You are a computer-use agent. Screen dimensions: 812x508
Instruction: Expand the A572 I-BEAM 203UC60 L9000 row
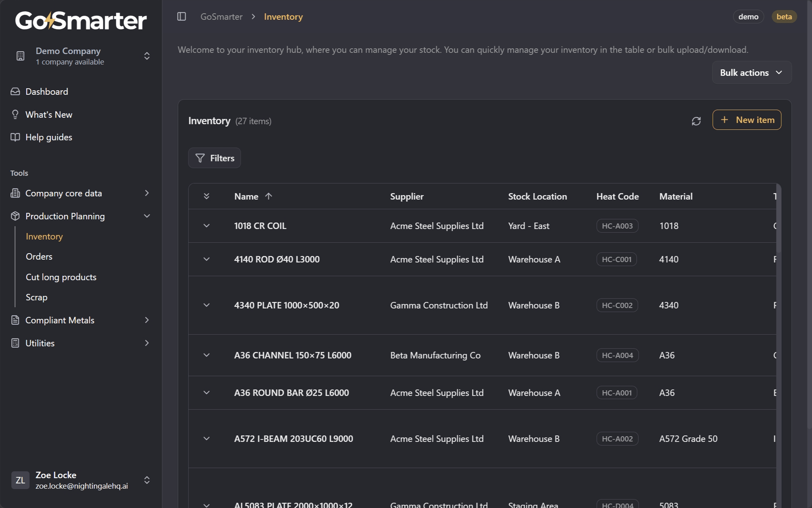tap(207, 439)
